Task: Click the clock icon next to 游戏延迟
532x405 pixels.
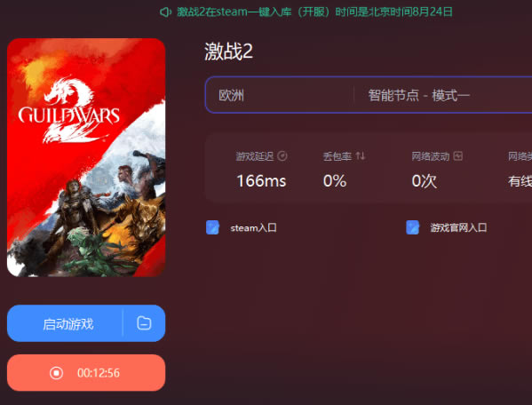Action: pyautogui.click(x=282, y=156)
